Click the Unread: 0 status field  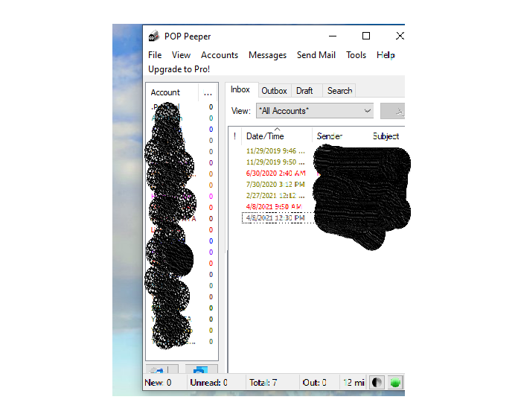coord(217,383)
